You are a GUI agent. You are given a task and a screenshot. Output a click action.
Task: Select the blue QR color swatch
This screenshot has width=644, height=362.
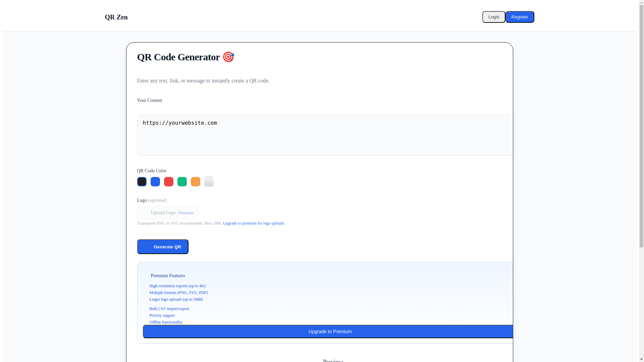coord(155,182)
